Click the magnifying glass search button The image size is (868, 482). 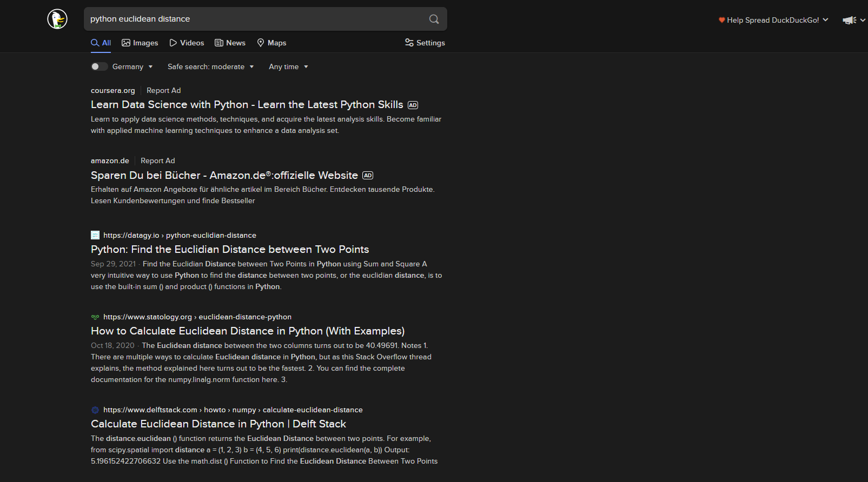[x=434, y=19]
